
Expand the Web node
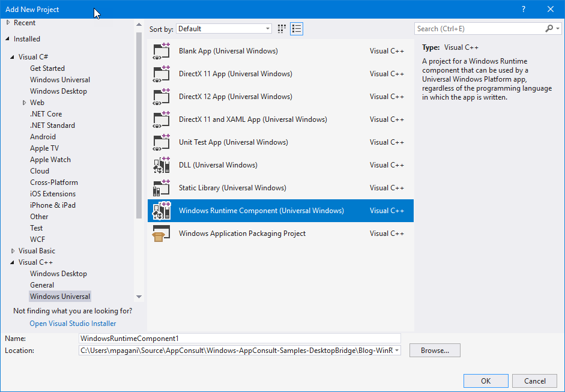point(25,102)
